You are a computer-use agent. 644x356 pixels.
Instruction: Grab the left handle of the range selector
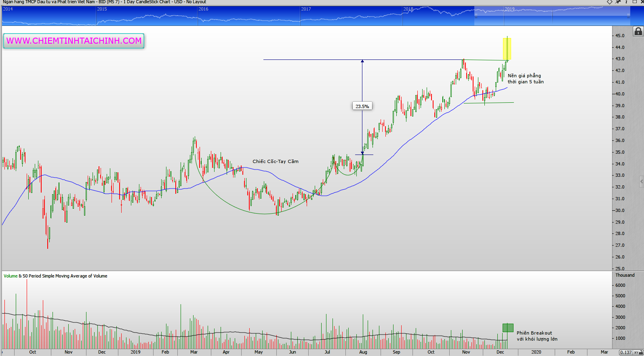[476, 16]
